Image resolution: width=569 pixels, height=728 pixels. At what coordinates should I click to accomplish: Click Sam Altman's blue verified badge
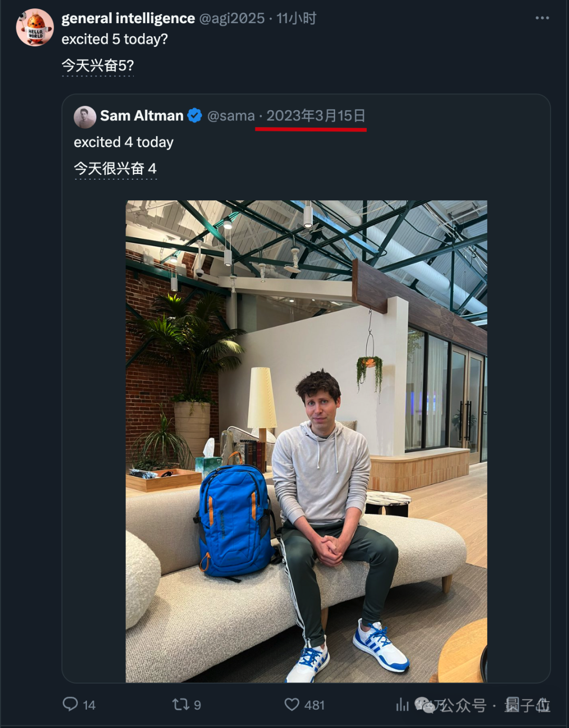(x=194, y=116)
